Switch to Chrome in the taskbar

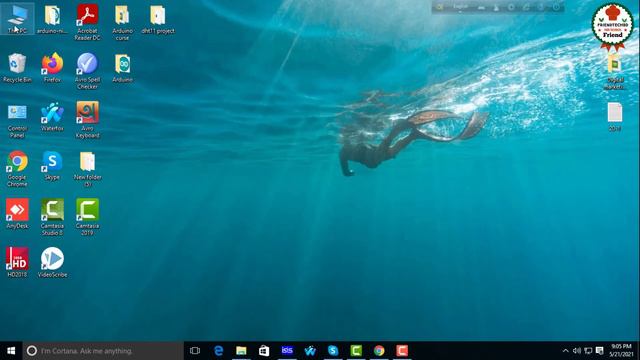pyautogui.click(x=379, y=351)
